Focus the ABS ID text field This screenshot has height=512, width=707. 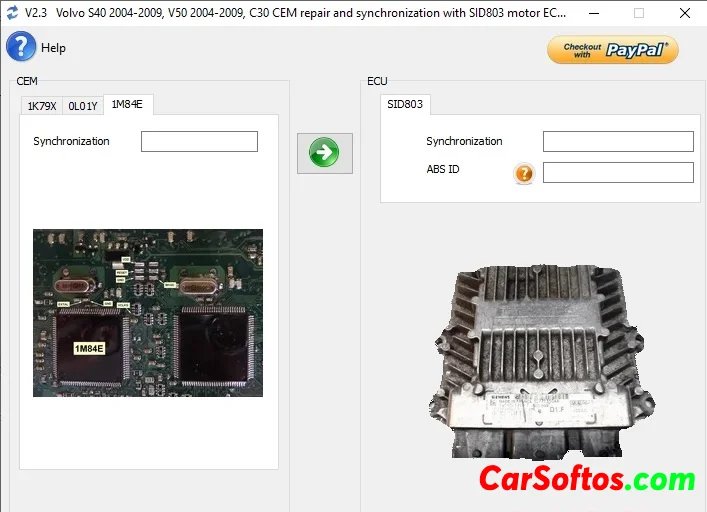point(617,173)
